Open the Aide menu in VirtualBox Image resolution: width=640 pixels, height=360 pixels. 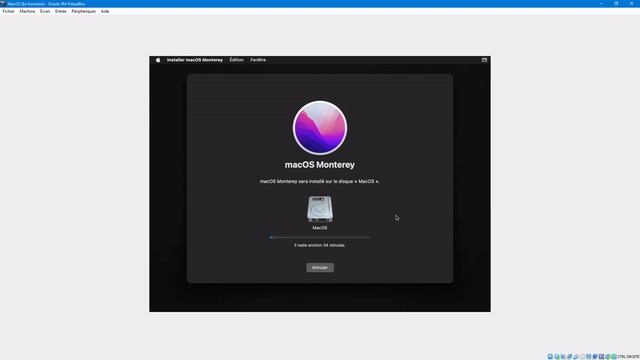point(105,11)
